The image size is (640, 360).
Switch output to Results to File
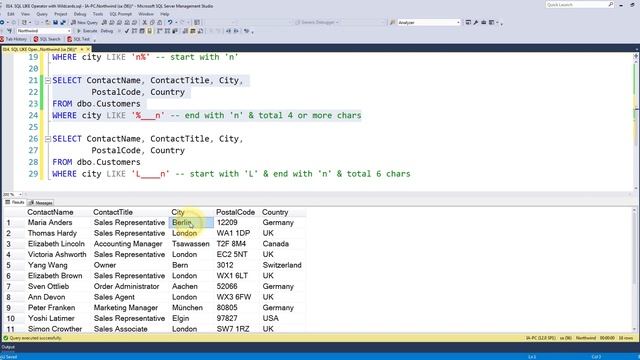tap(200, 31)
